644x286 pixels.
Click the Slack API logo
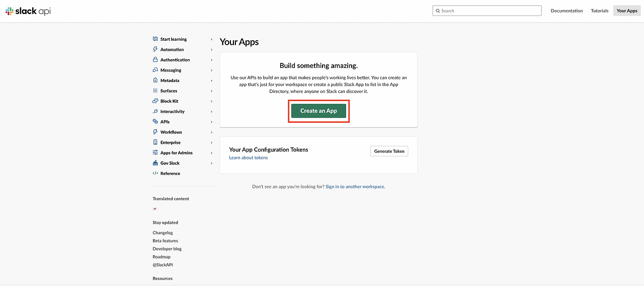[x=28, y=11]
